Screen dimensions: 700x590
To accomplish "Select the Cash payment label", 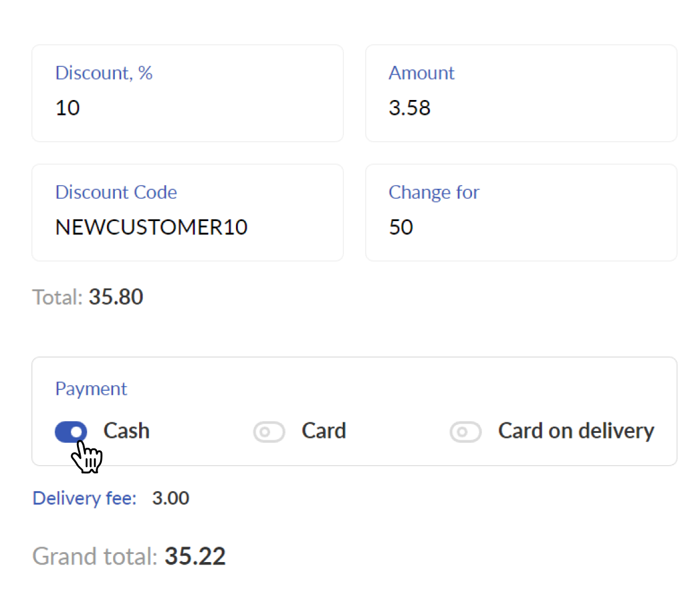I will point(126,431).
